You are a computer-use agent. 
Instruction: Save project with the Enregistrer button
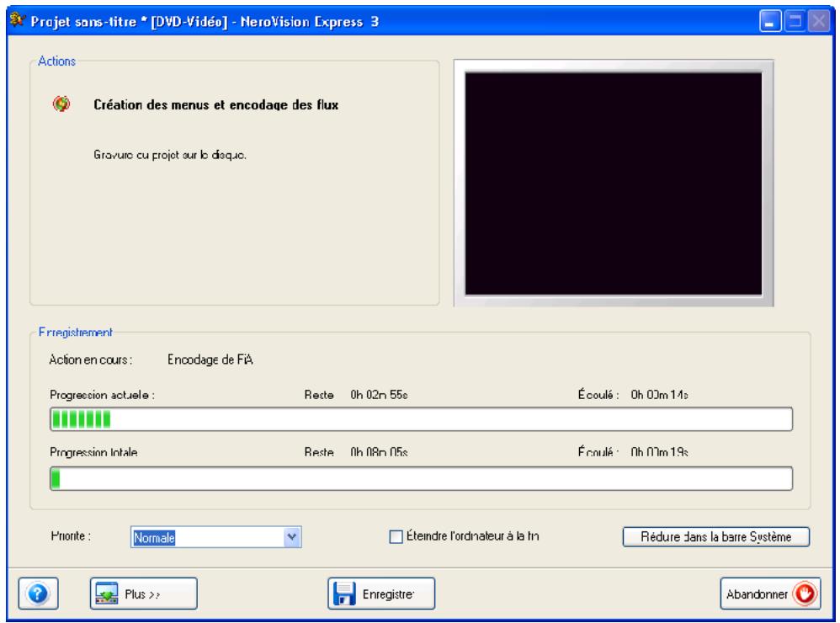(381, 593)
